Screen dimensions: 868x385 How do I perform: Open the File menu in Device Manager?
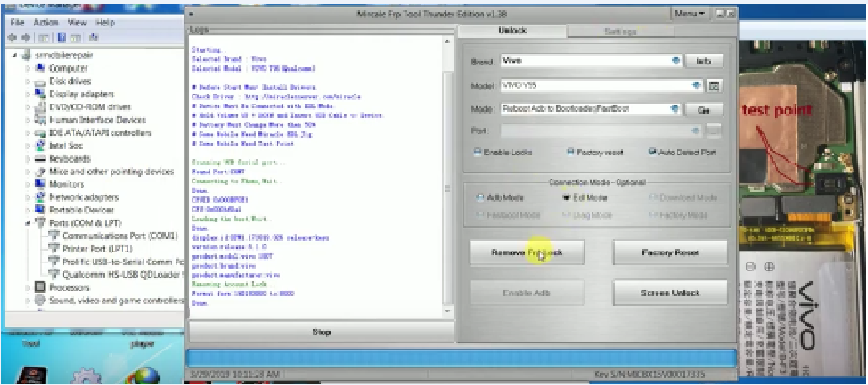point(17,23)
